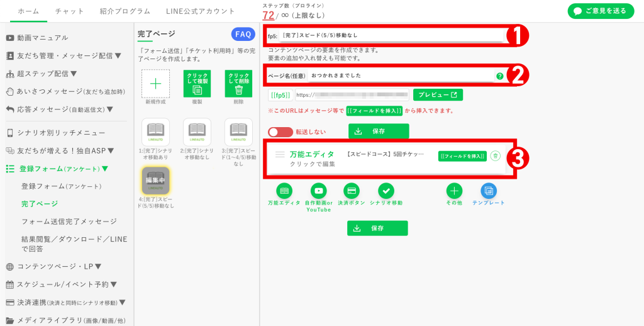This screenshot has height=326, width=644.
Task: Open the 動画マニュアル video manual
Action: point(37,38)
